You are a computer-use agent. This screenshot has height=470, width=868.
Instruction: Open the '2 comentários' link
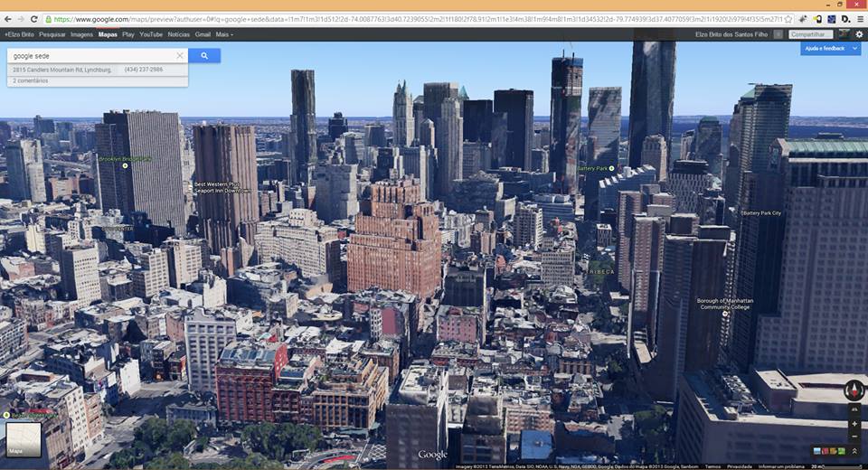(x=31, y=81)
